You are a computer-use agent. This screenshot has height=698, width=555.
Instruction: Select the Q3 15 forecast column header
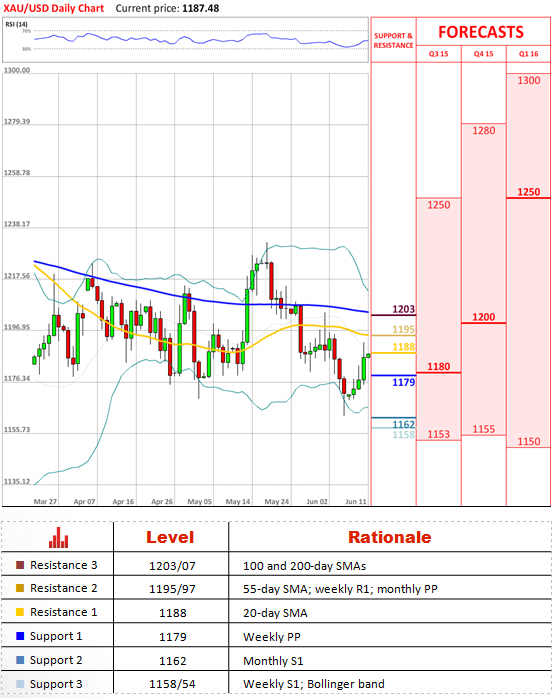click(x=438, y=54)
